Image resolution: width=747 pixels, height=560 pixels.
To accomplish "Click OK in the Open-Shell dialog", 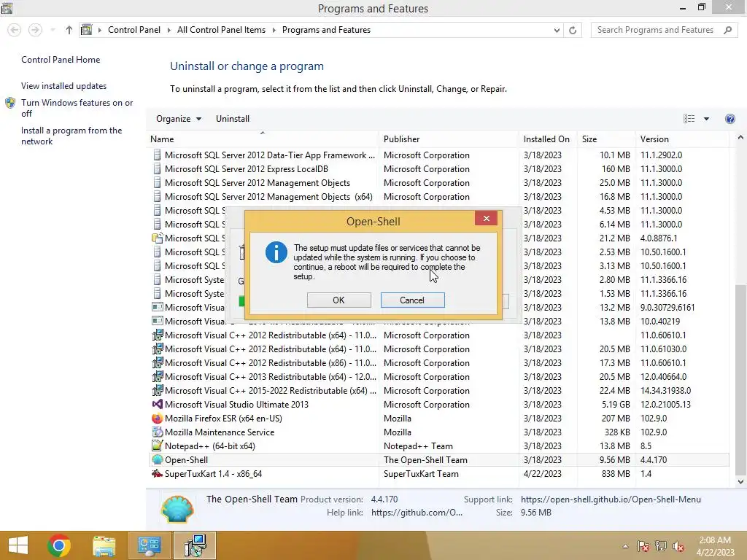I will tap(338, 300).
